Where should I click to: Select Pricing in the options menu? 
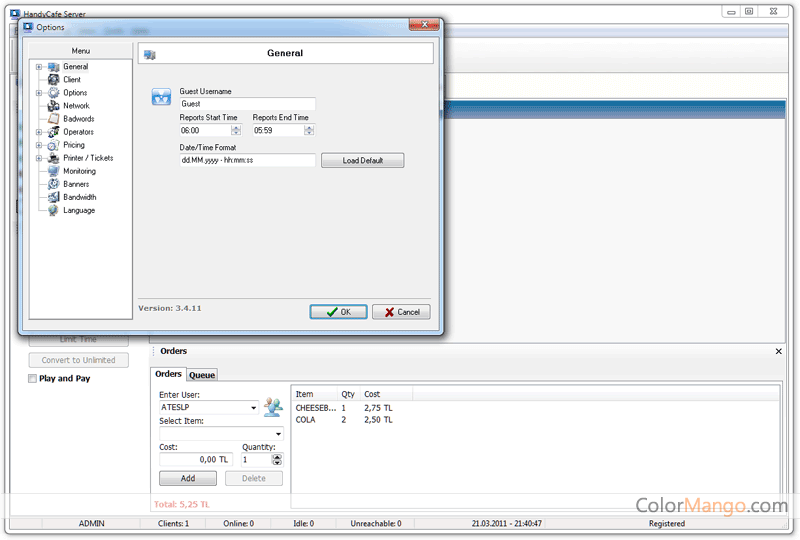(x=74, y=145)
